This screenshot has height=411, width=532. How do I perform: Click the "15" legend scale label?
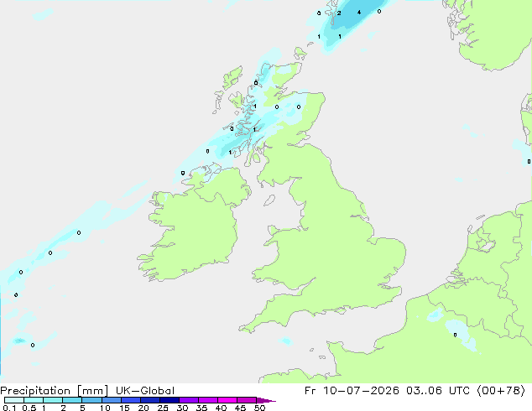tap(124, 408)
